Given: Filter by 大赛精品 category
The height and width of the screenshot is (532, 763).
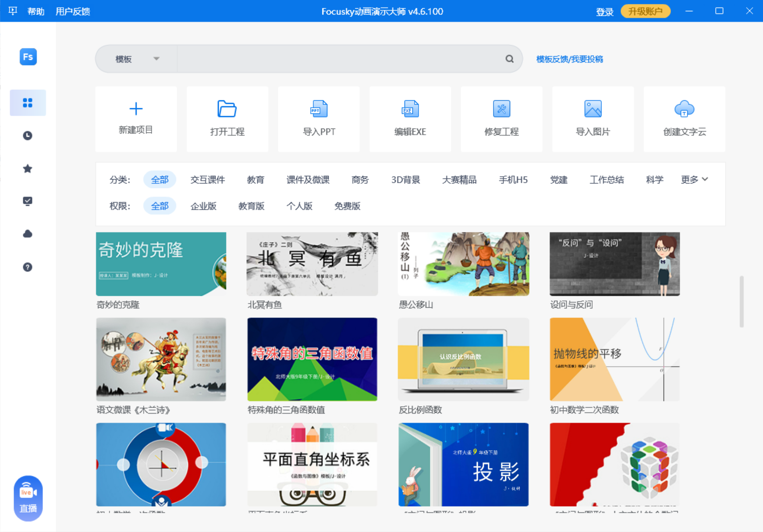Looking at the screenshot, I should point(459,180).
